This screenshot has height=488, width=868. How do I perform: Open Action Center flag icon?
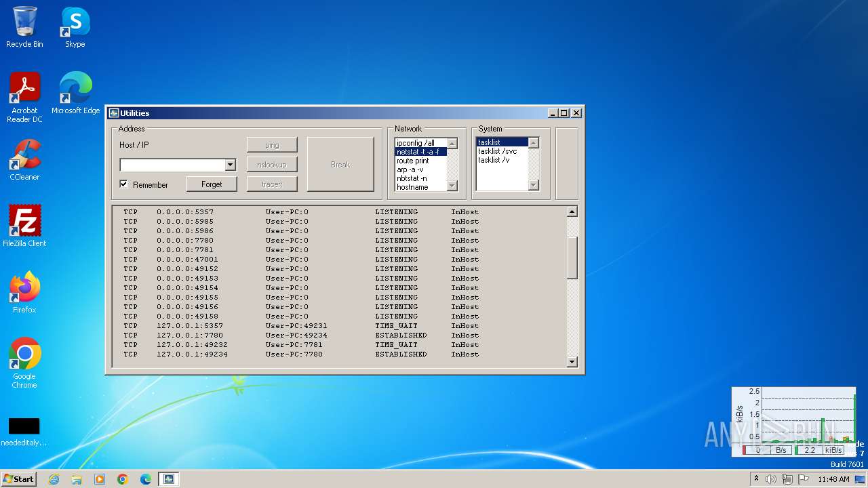click(x=804, y=479)
